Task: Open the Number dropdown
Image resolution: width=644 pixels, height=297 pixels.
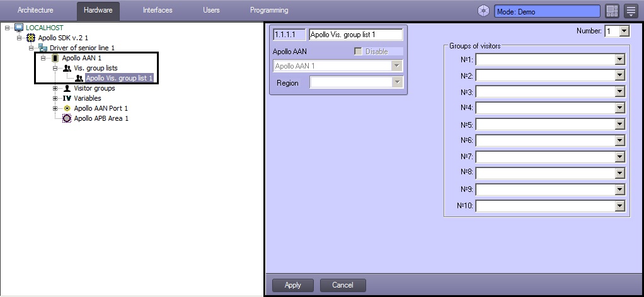Action: 624,31
